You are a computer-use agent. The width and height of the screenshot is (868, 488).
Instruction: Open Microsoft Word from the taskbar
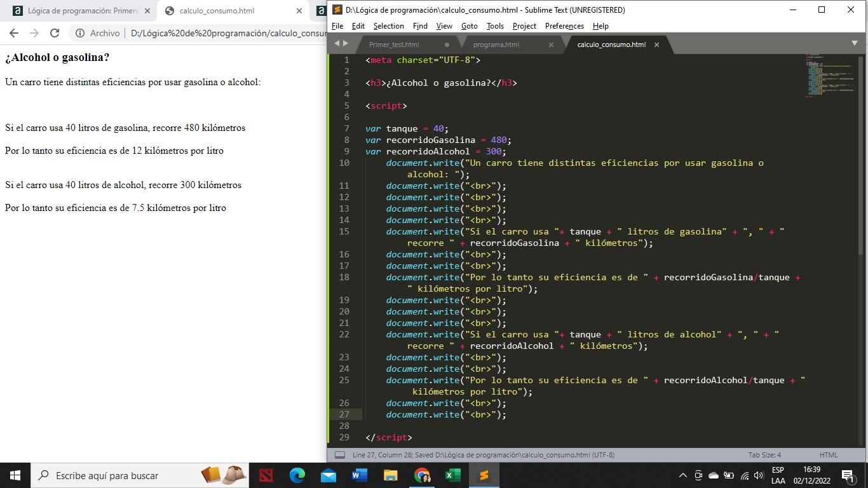(x=360, y=475)
